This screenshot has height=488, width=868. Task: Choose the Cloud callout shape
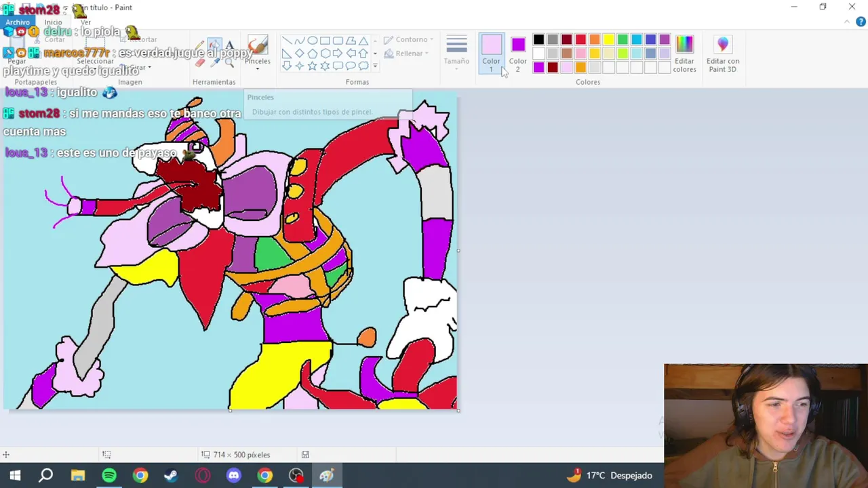363,66
